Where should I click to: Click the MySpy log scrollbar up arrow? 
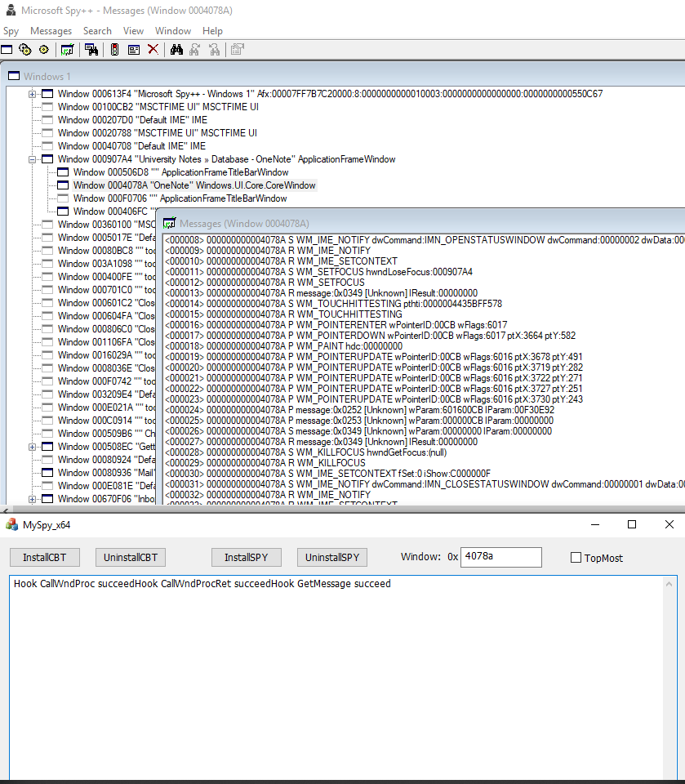669,584
